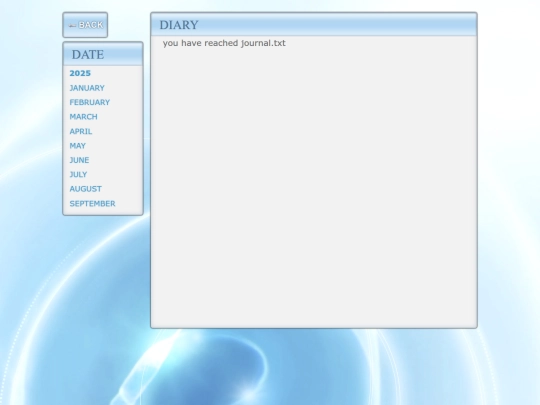The height and width of the screenshot is (405, 540).
Task: Open the SEPTEMBER diary entries
Action: coord(92,204)
